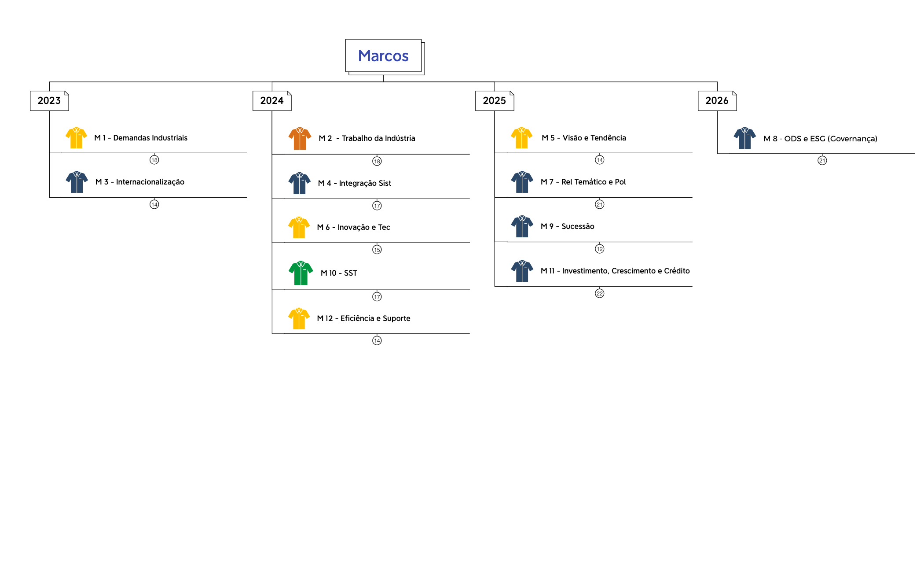This screenshot has width=924, height=572.
Task: Click the M 4 - Integração Sist label
Action: tap(354, 183)
